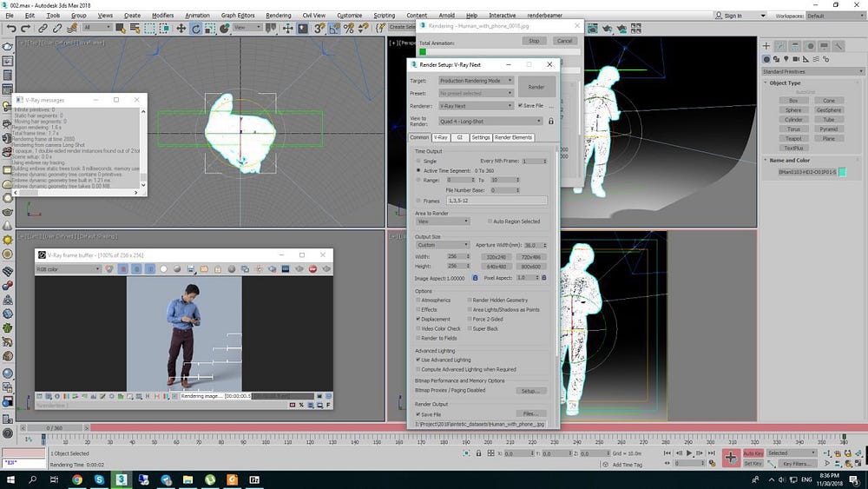Click the Undo arrow in main toolbar
The width and height of the screenshot is (868, 489).
click(x=12, y=29)
